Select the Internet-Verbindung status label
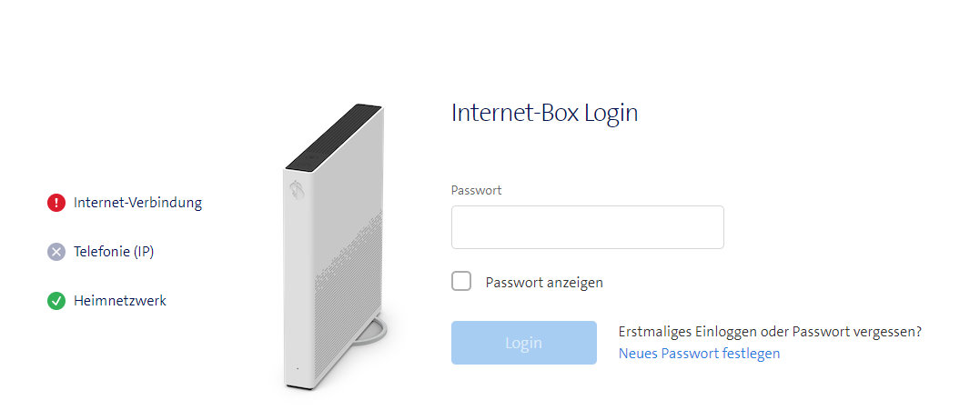 [x=137, y=203]
